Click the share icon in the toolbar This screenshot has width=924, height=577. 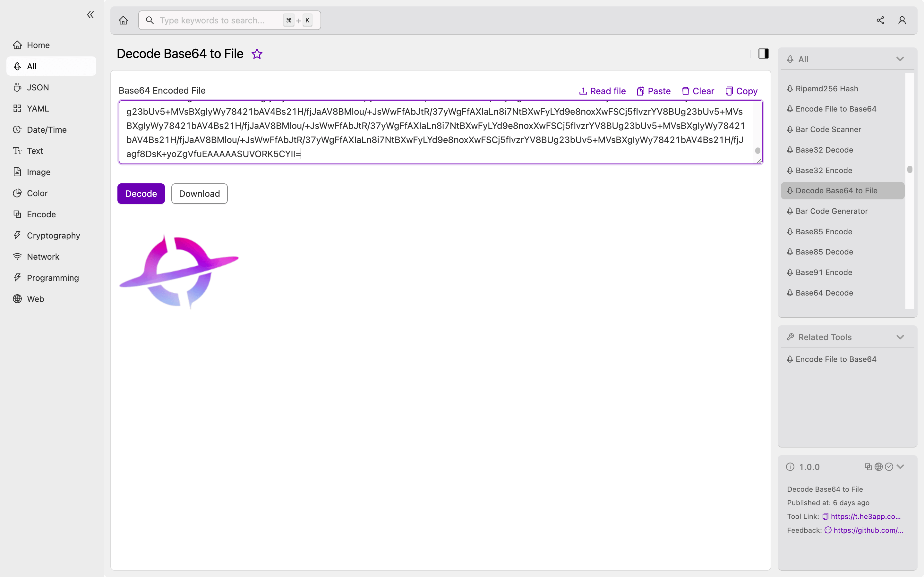[880, 20]
